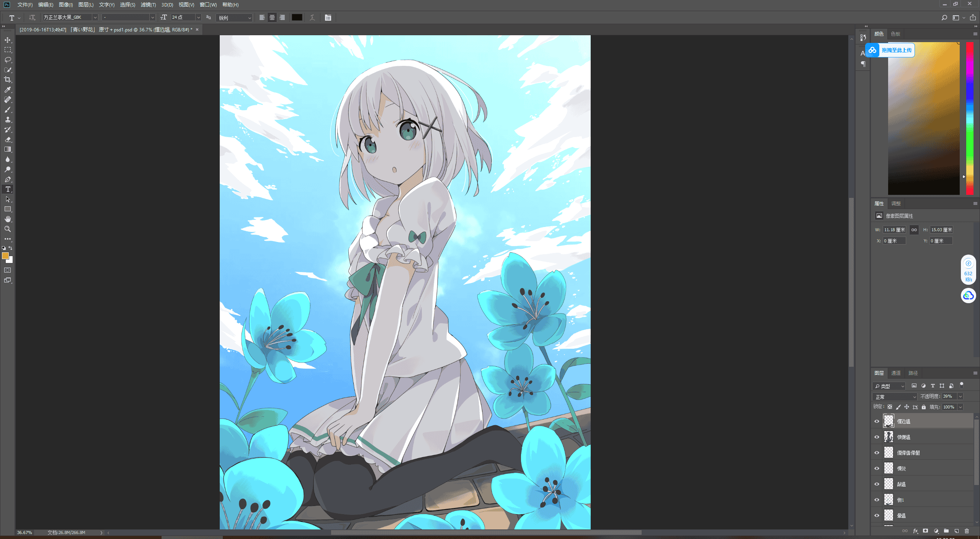Click the add layer style fx icon
The image size is (980, 539).
point(915,531)
